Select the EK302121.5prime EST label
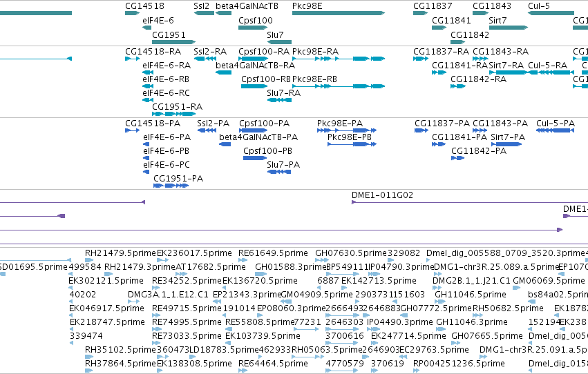The height and width of the screenshot is (374, 588). pyautogui.click(x=106, y=281)
